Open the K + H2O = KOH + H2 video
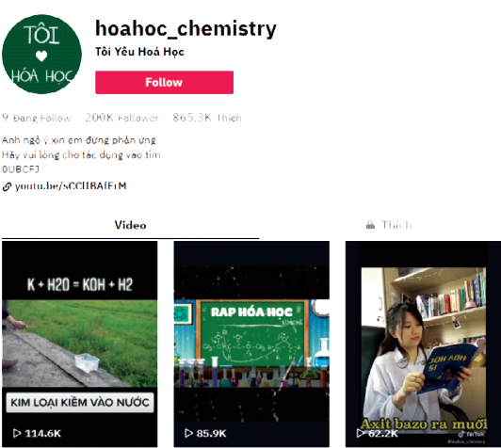 point(79,344)
